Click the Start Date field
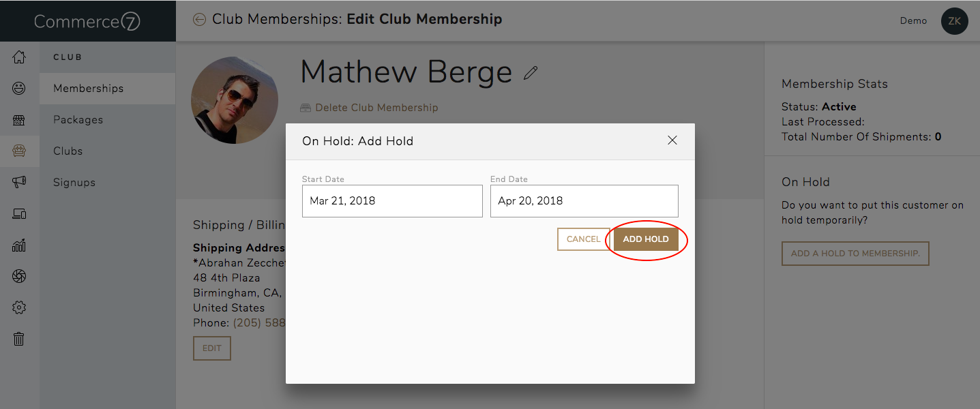The height and width of the screenshot is (409, 980). 392,201
